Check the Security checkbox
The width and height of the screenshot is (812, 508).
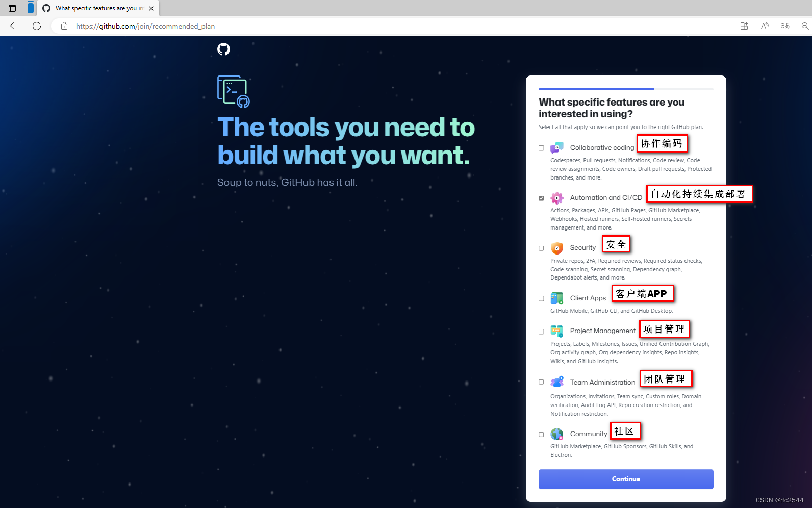(541, 248)
